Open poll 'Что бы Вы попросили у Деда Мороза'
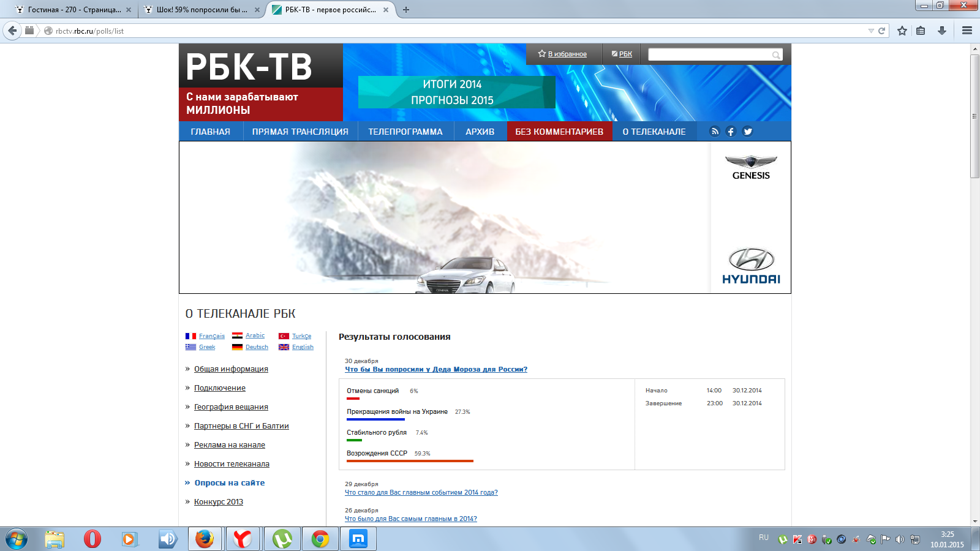Viewport: 980px width, 551px height. pos(436,369)
